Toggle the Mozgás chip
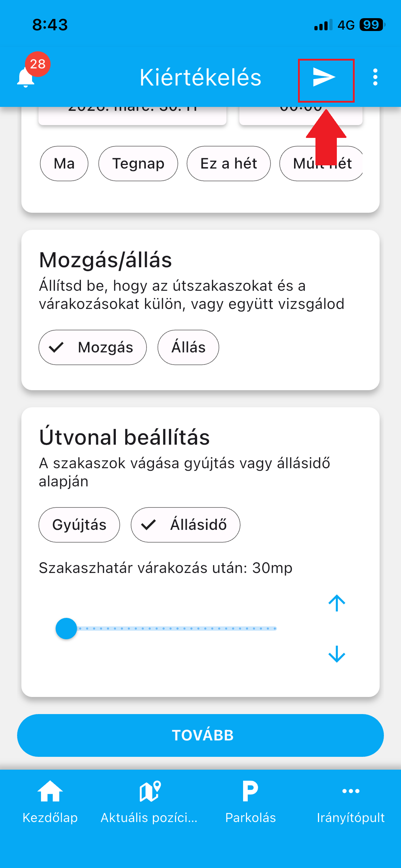 point(93,347)
